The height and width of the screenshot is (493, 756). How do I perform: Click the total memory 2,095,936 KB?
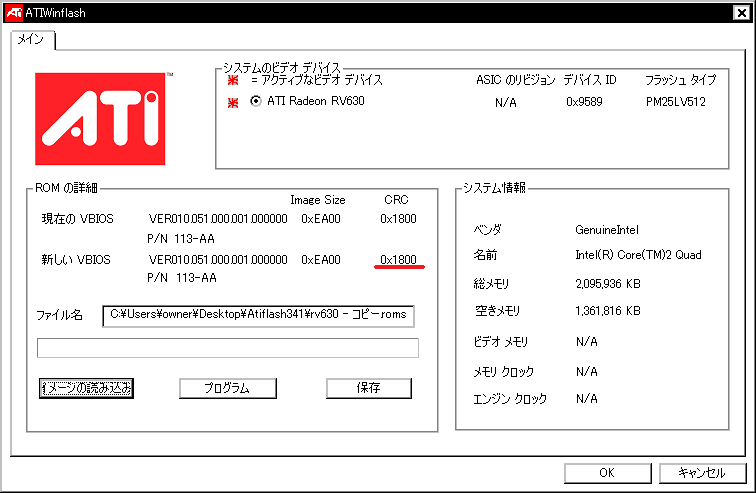click(608, 284)
